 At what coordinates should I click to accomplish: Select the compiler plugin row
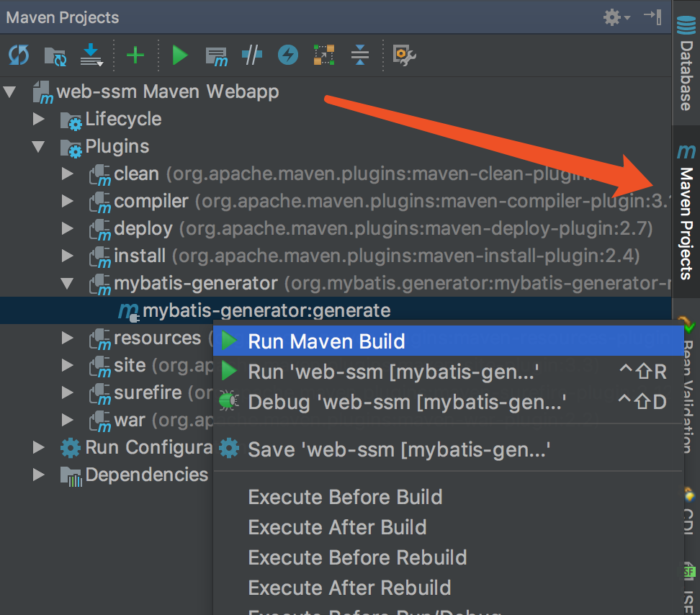(x=336, y=202)
